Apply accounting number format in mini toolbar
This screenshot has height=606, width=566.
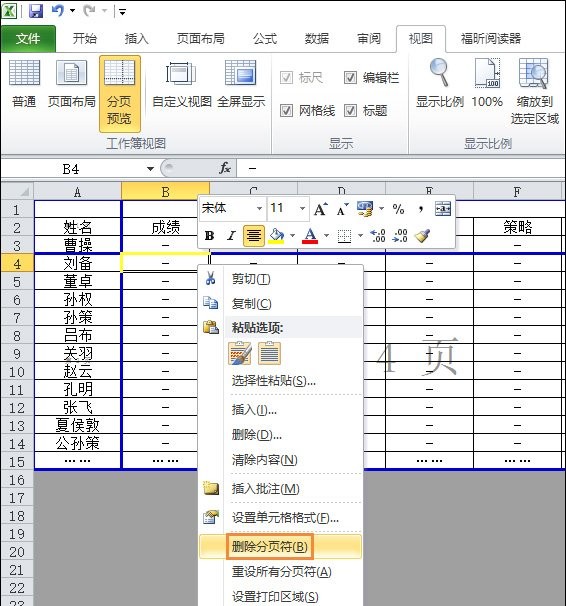pyautogui.click(x=365, y=209)
